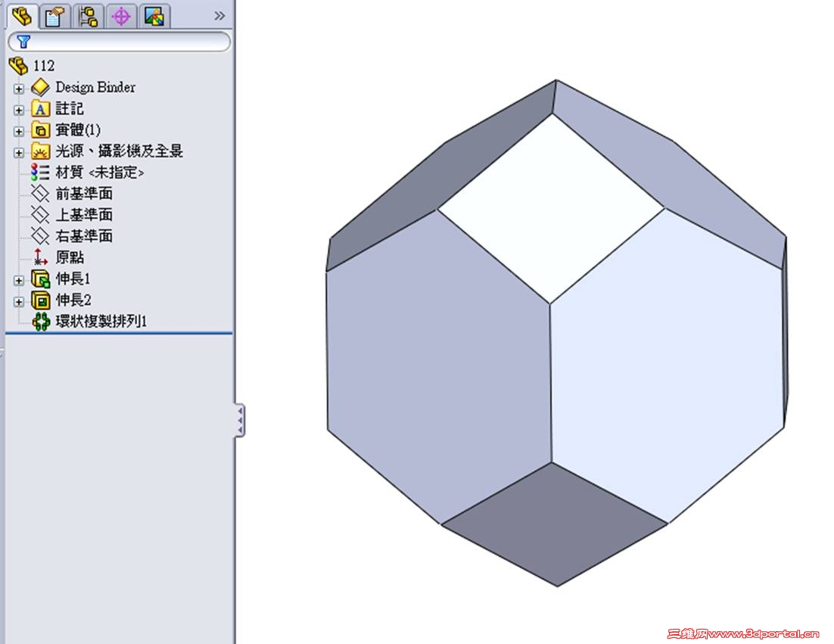Expand the 伸長2 cut feature

[x=19, y=301]
